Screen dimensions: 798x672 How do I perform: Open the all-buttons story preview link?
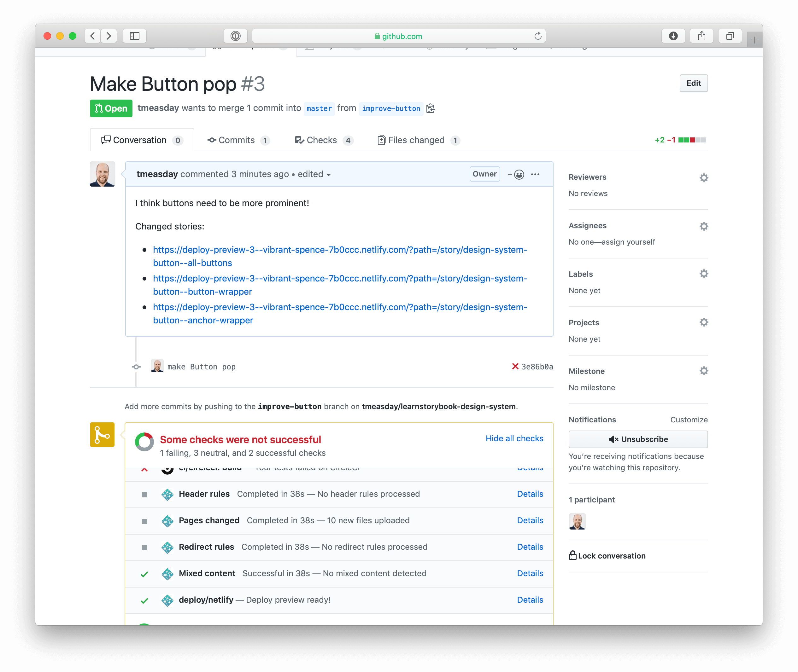pos(340,256)
